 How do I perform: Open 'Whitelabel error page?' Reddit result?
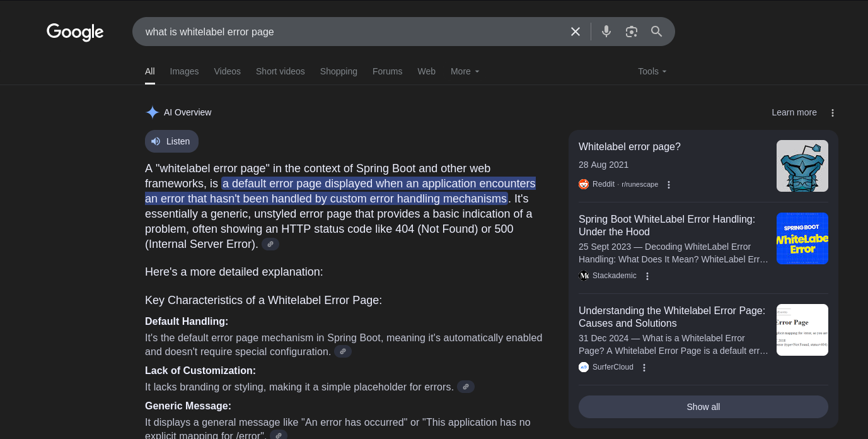pos(630,146)
